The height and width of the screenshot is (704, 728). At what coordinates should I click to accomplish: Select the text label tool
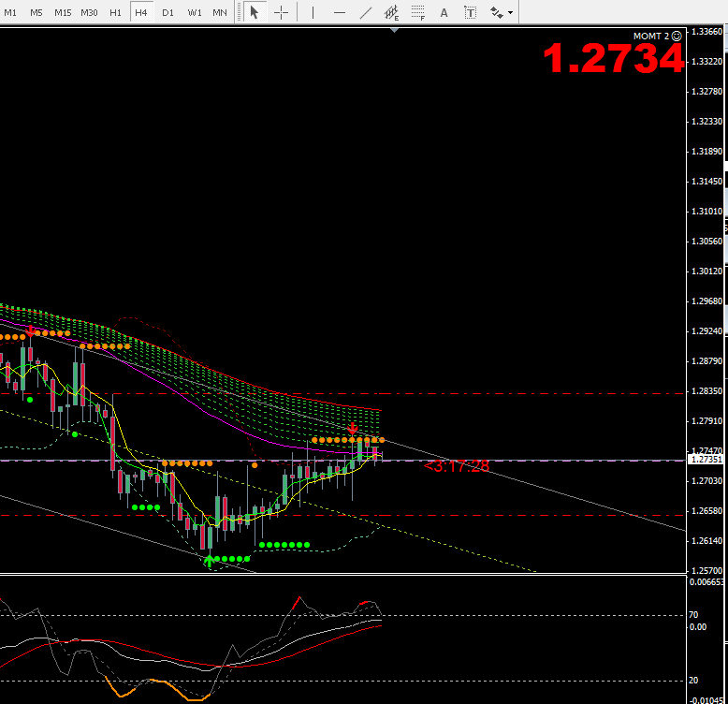(470, 13)
